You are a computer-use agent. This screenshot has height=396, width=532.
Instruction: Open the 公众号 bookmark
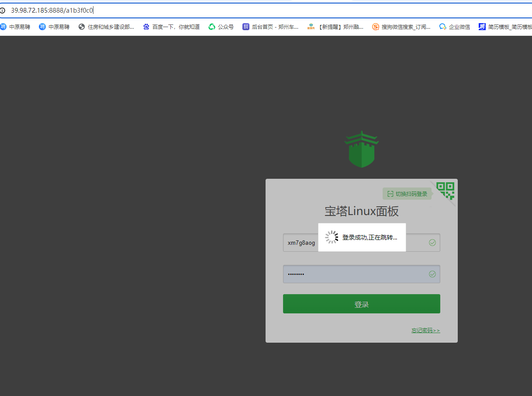[221, 27]
